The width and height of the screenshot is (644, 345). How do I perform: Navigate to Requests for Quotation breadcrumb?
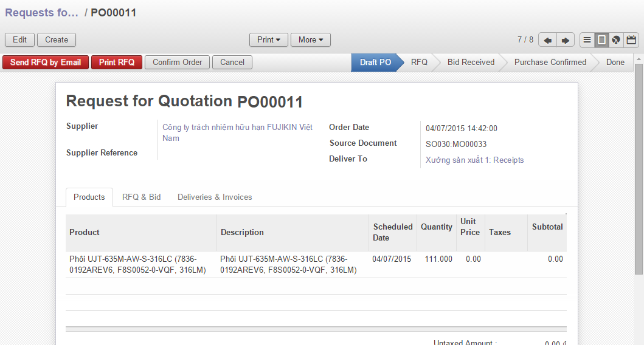pyautogui.click(x=42, y=13)
